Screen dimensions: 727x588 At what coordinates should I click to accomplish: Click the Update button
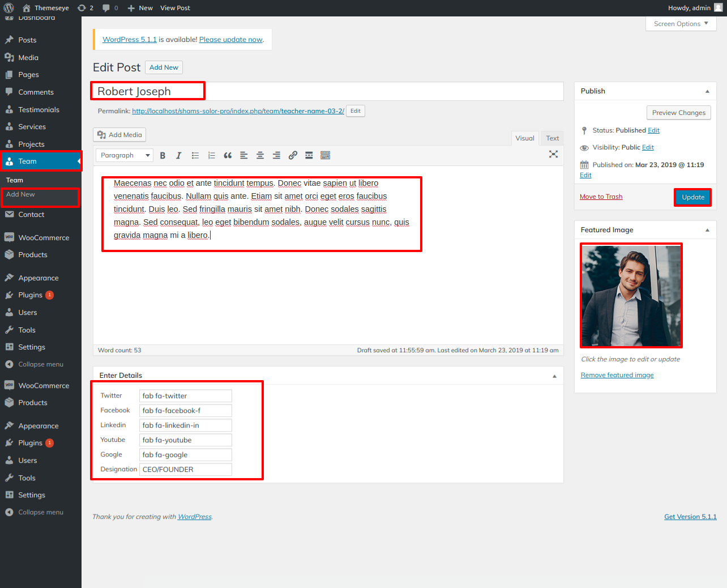[x=692, y=197]
